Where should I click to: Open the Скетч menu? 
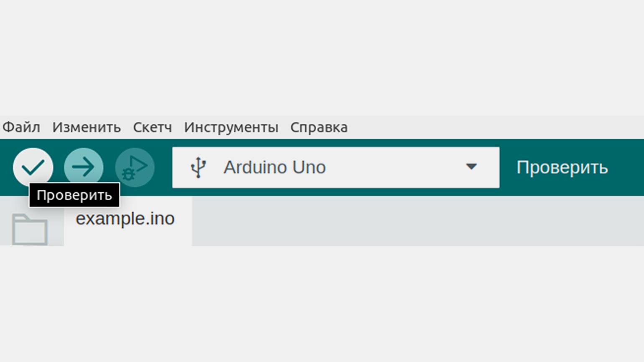point(152,127)
